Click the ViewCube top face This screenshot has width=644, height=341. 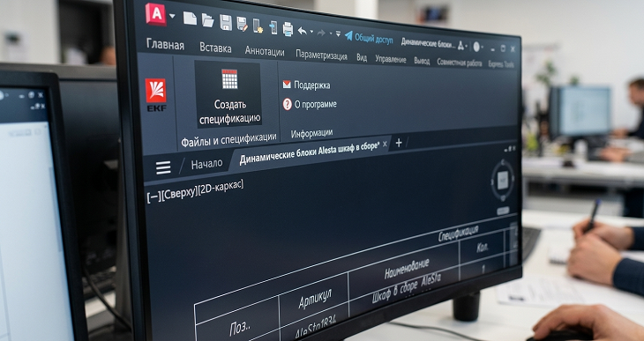(x=503, y=180)
